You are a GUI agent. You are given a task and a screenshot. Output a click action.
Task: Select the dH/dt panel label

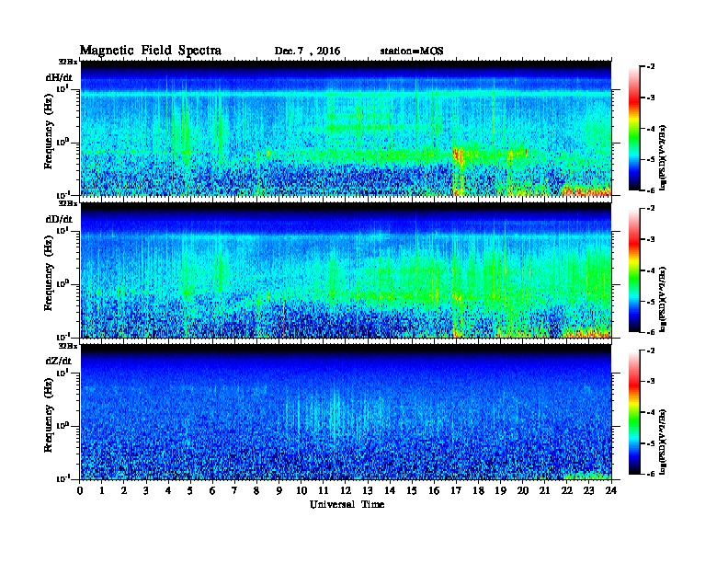coord(59,77)
